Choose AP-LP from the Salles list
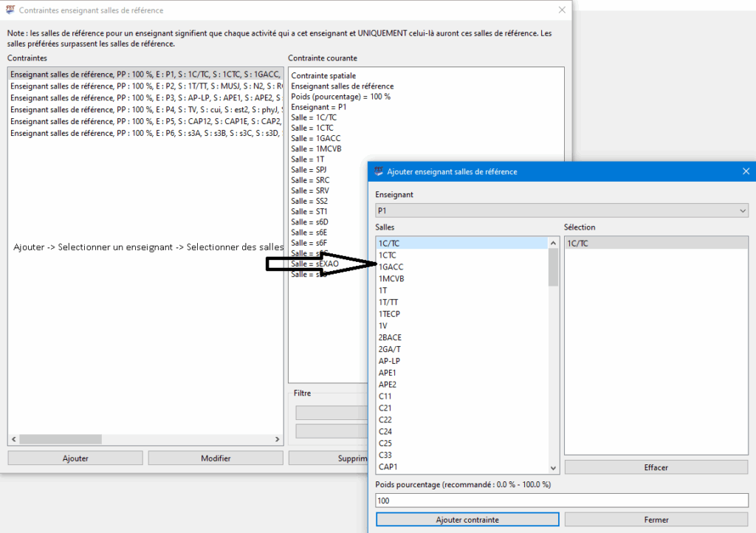This screenshot has width=756, height=533. [x=390, y=361]
